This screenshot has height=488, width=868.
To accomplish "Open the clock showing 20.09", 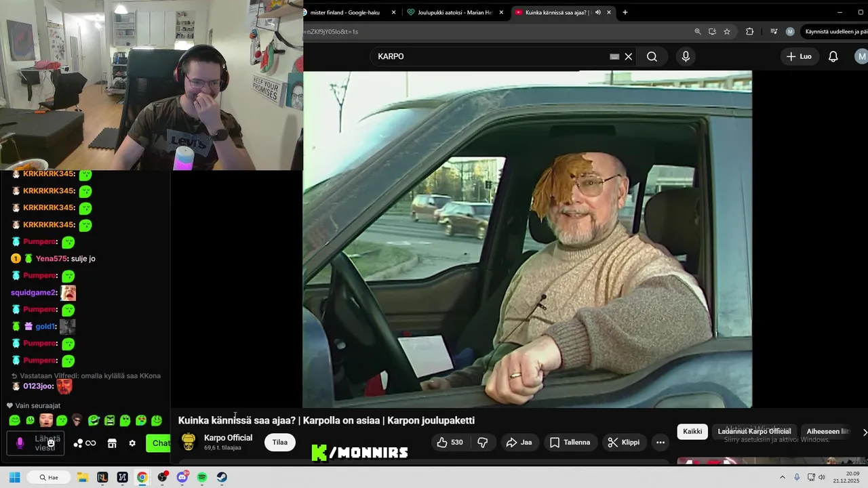I will tap(846, 477).
